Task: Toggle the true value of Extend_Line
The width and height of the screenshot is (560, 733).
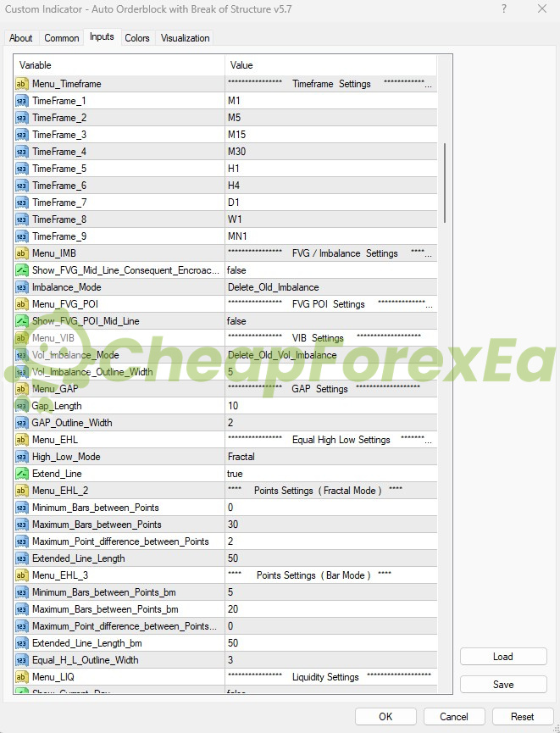Action: 331,474
